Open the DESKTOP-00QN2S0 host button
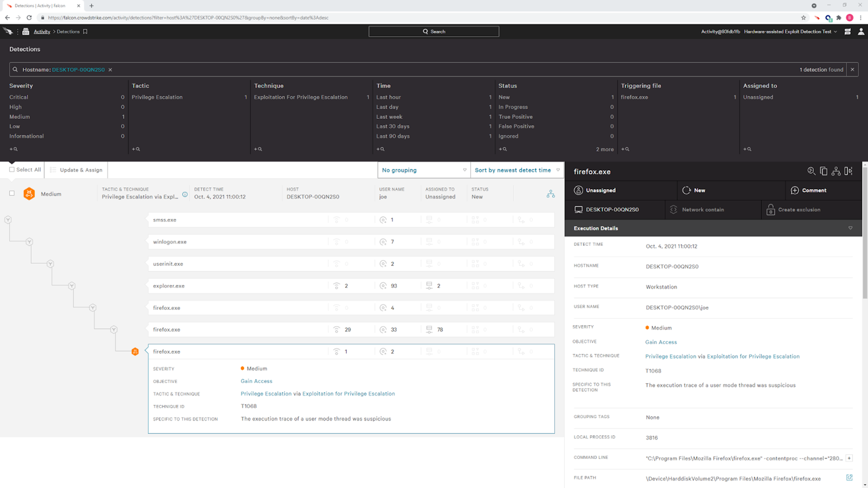The height and width of the screenshot is (488, 868). pyautogui.click(x=615, y=210)
